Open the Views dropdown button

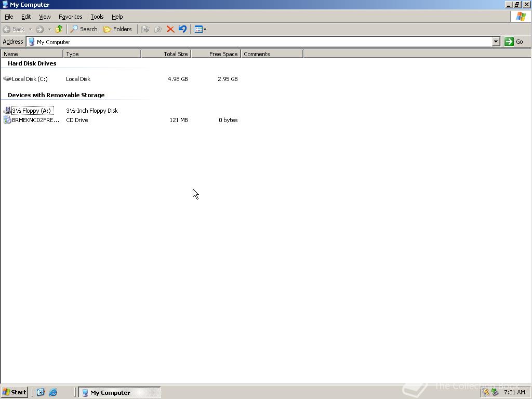200,29
